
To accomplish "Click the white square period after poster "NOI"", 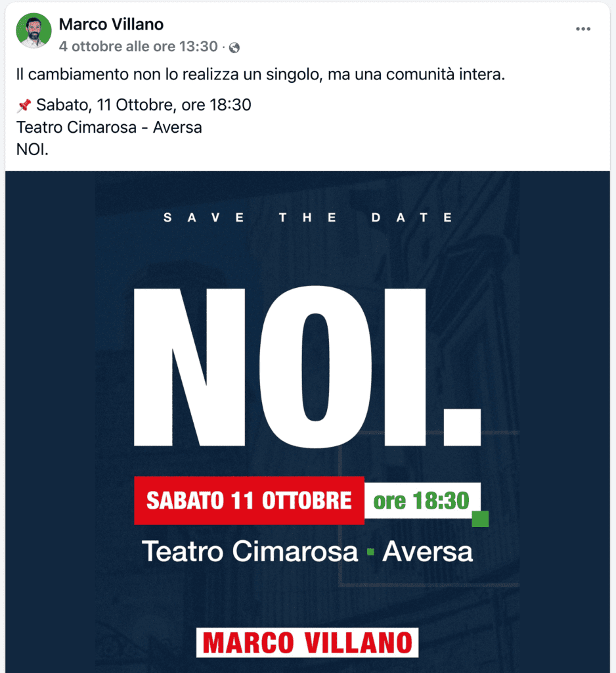I will (462, 427).
